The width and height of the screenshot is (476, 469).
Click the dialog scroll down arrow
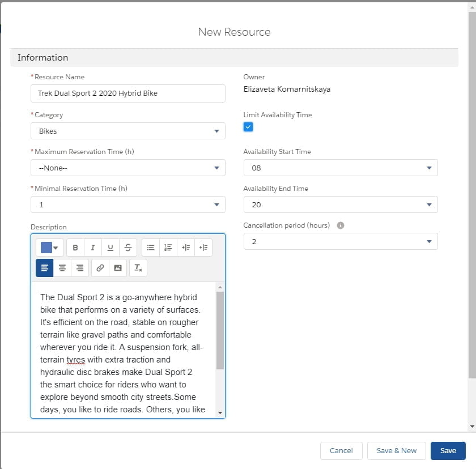pyautogui.click(x=472, y=426)
